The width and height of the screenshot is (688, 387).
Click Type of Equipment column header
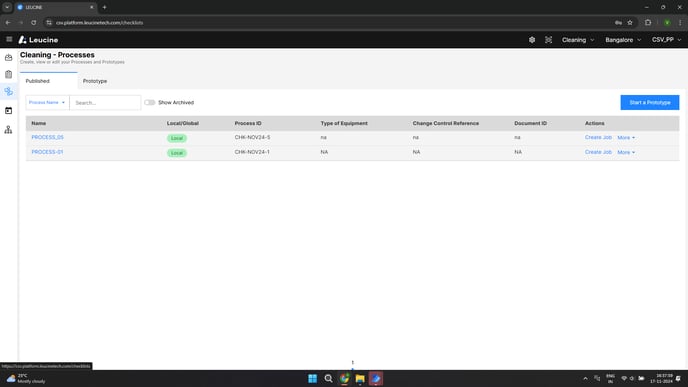344,123
